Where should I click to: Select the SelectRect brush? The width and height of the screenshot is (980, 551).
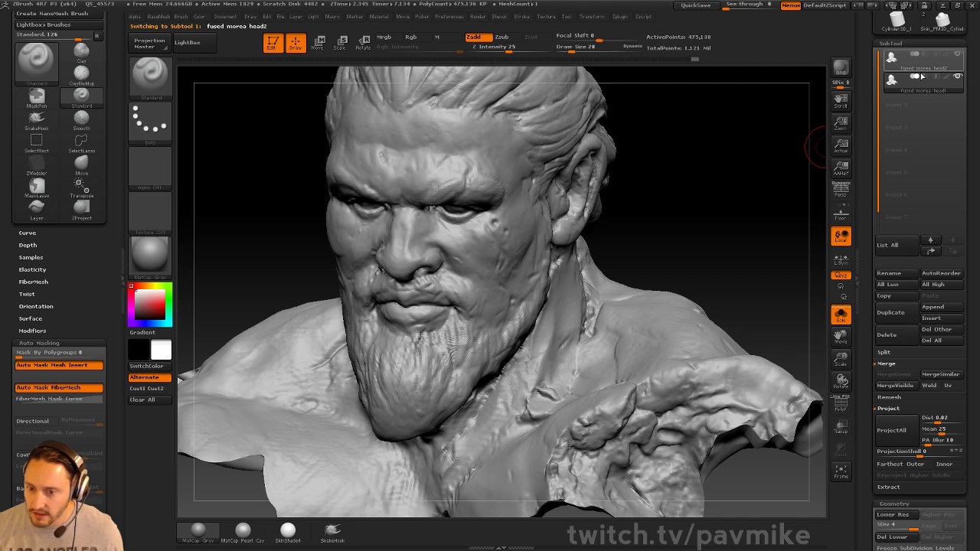click(36, 142)
